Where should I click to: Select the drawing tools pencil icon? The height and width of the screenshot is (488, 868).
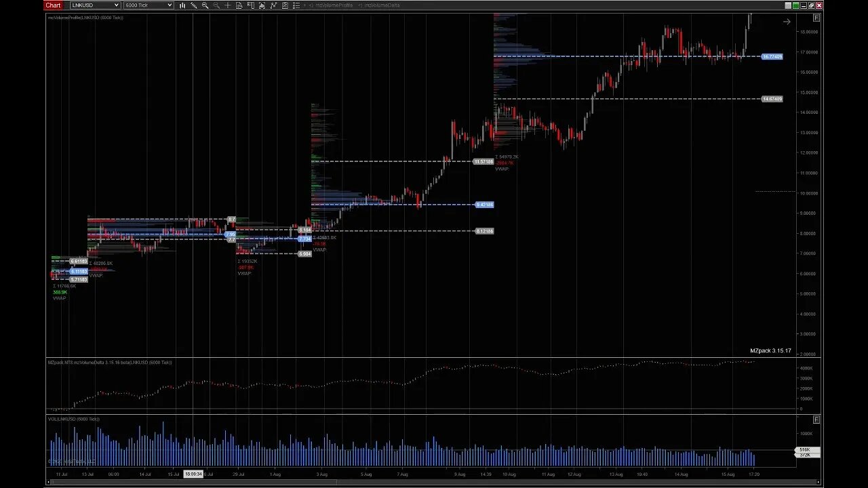pyautogui.click(x=194, y=5)
